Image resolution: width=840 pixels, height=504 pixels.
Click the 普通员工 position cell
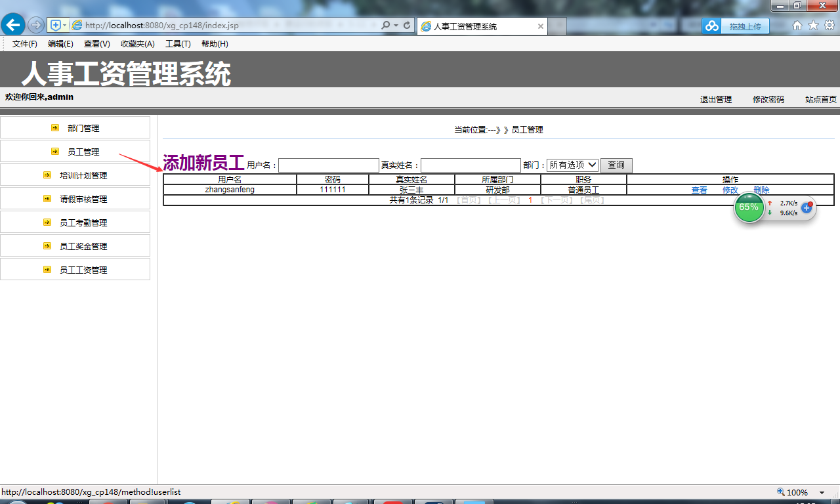pyautogui.click(x=583, y=190)
